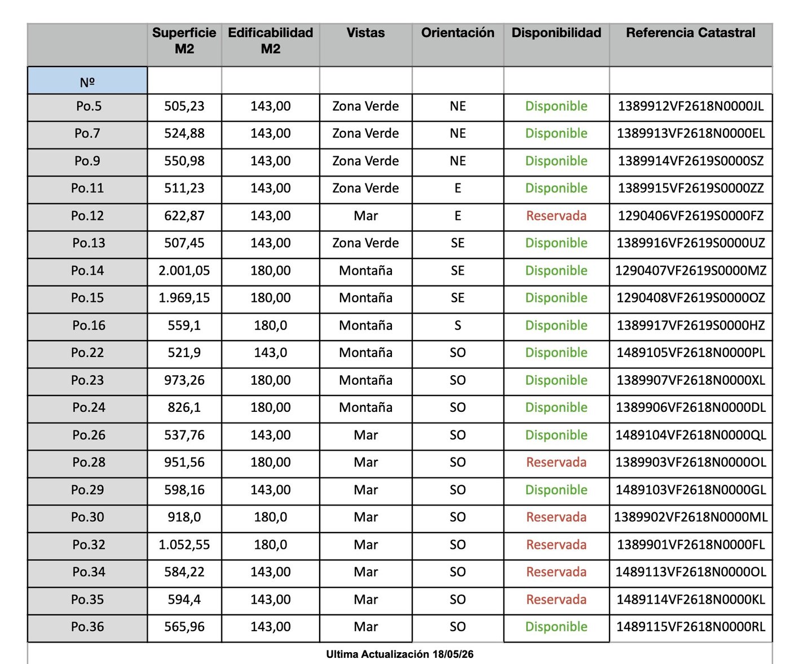
Task: Select reference '1290407VF2619S0000MZ'
Action: (x=691, y=270)
